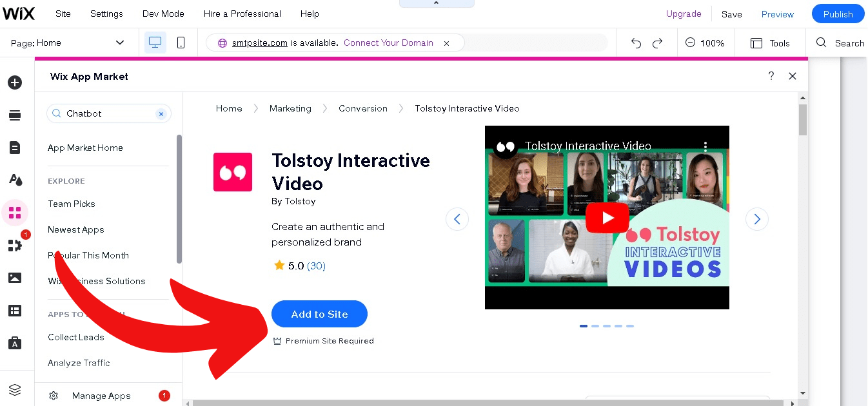Click the Preview button

pos(778,14)
